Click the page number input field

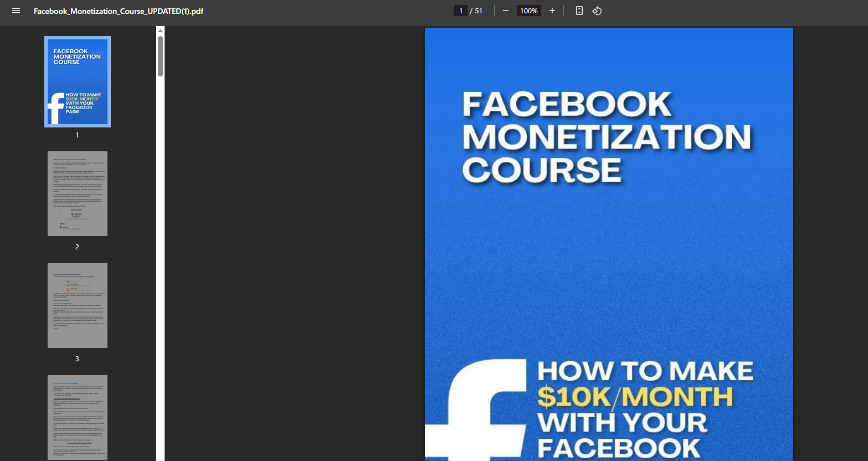pyautogui.click(x=460, y=11)
